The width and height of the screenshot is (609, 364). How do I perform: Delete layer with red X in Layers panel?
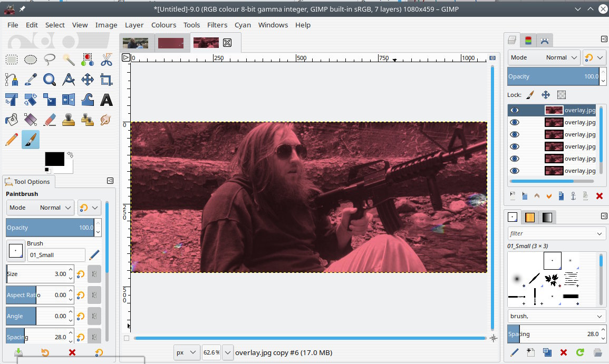tap(599, 196)
